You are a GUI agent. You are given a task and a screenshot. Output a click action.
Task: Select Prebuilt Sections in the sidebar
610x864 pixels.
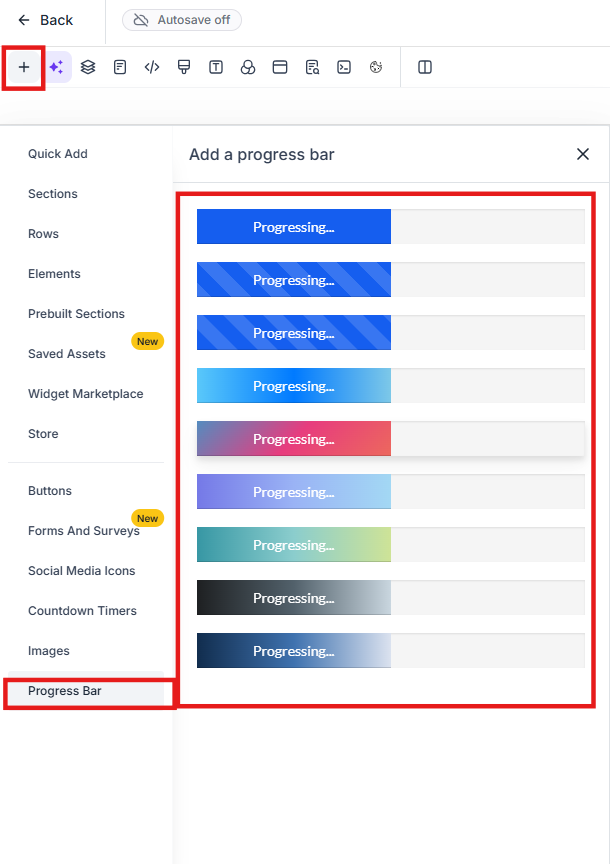(x=76, y=314)
